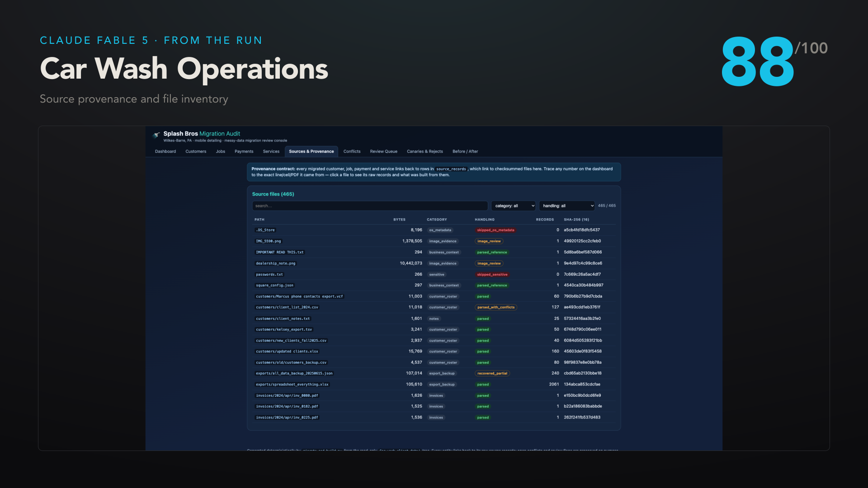Open the IMG_5590.png file
This screenshot has height=488, width=868.
point(269,241)
